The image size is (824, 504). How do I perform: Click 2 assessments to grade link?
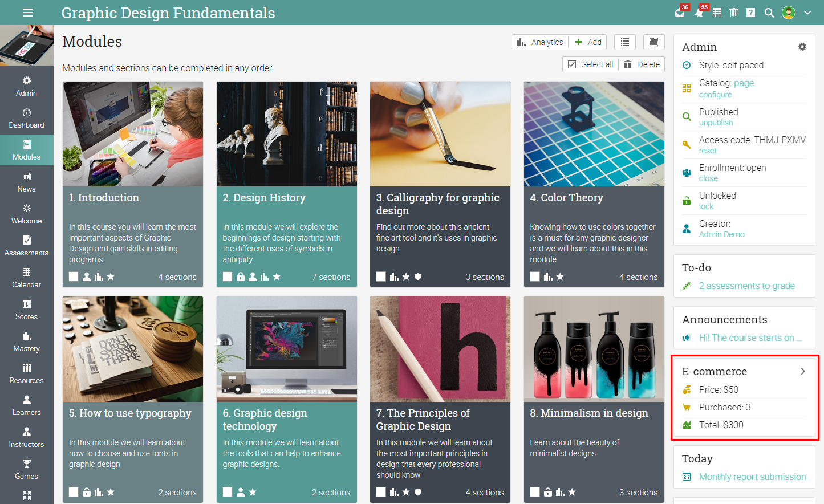point(747,286)
